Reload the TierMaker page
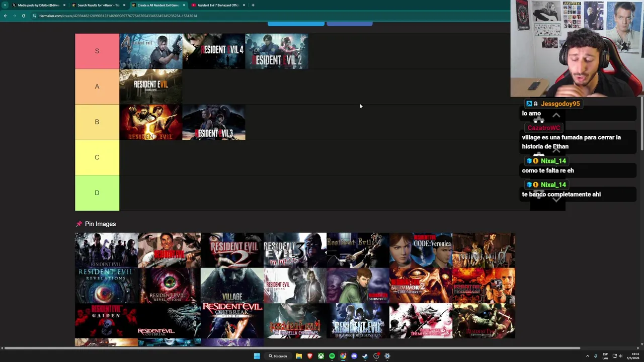644x362 pixels. (23, 16)
